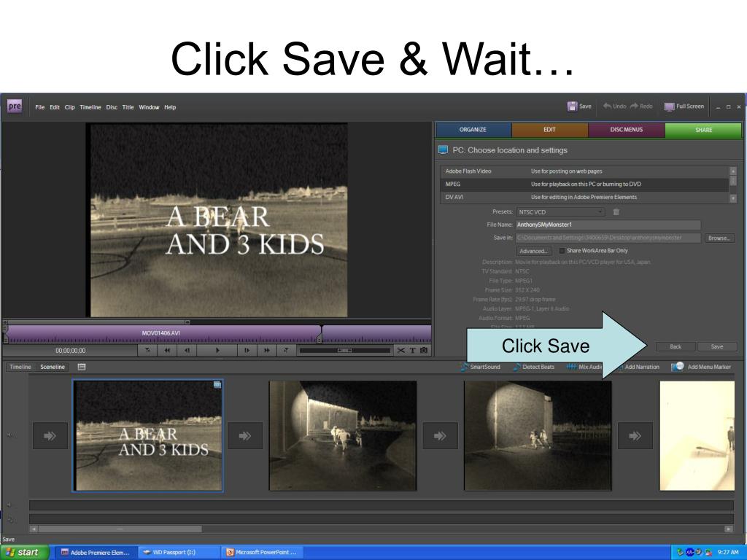
Task: Click the Browse... button
Action: click(x=719, y=238)
